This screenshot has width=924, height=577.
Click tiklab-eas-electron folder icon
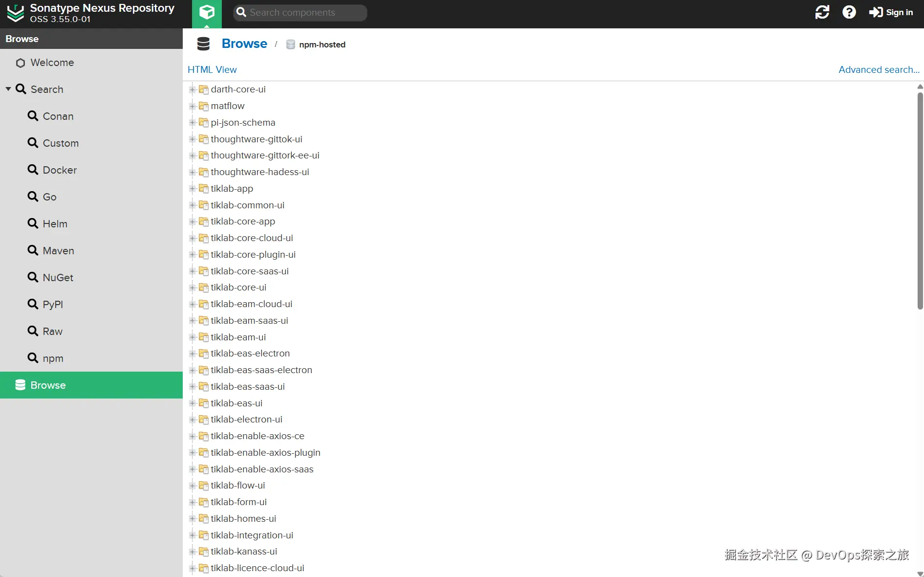point(204,354)
